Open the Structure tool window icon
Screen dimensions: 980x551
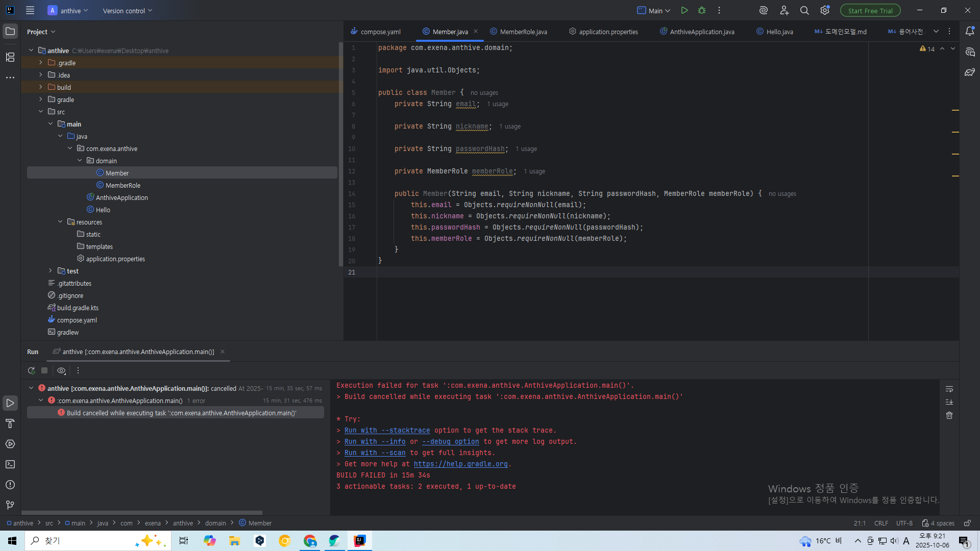(x=10, y=57)
